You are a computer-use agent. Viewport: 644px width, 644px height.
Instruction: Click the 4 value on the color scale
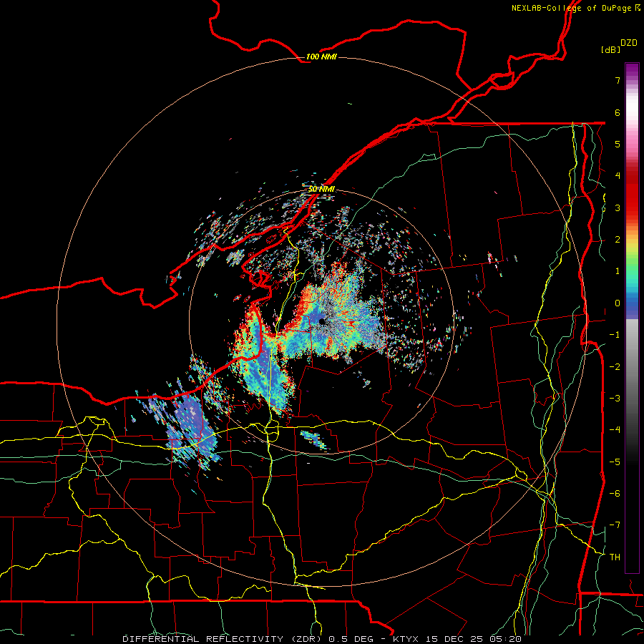[x=618, y=176]
